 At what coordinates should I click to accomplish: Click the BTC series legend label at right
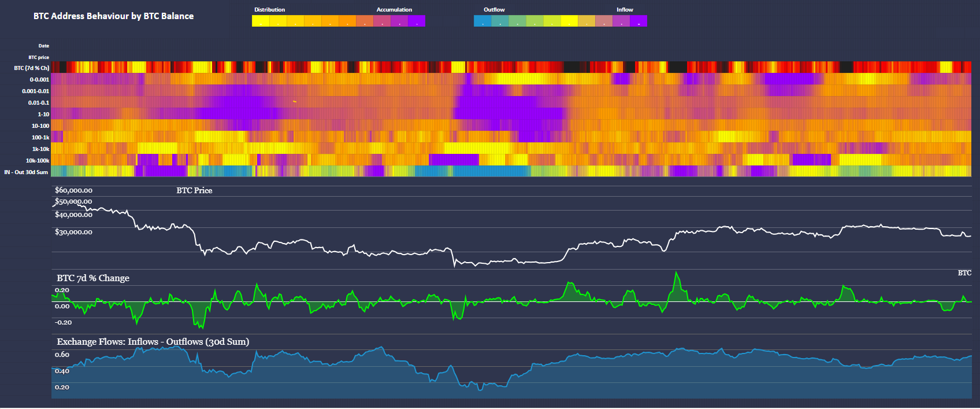tap(964, 273)
